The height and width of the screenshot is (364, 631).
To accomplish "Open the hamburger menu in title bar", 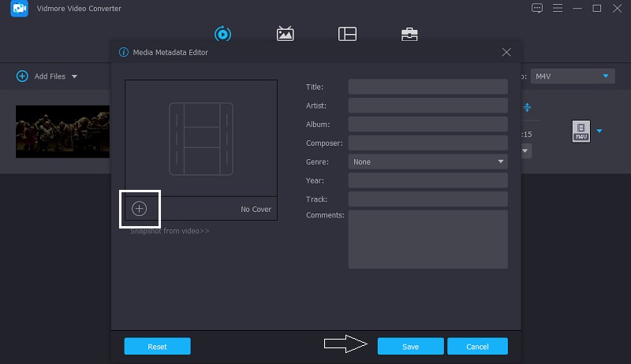I will click(557, 9).
